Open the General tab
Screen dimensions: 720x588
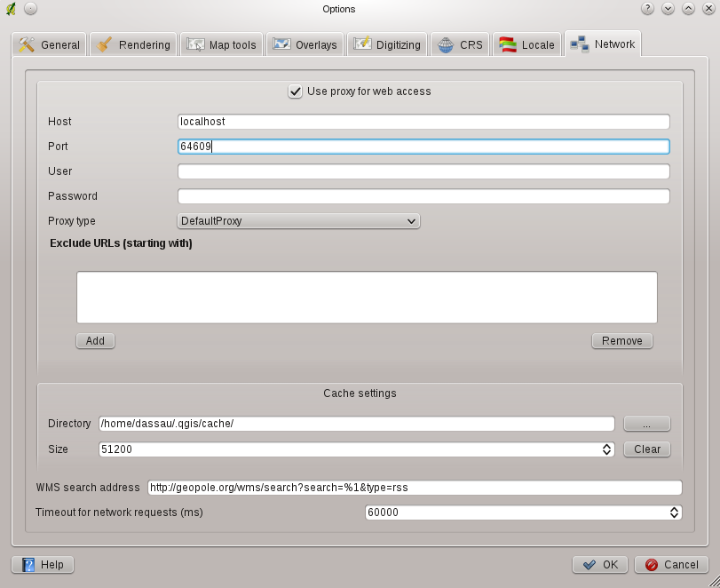click(x=49, y=44)
